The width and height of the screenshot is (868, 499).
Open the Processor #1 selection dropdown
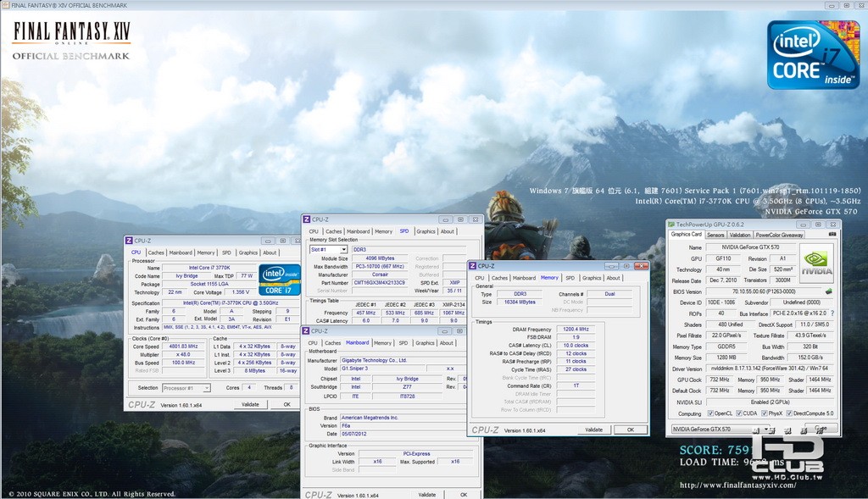(x=207, y=388)
